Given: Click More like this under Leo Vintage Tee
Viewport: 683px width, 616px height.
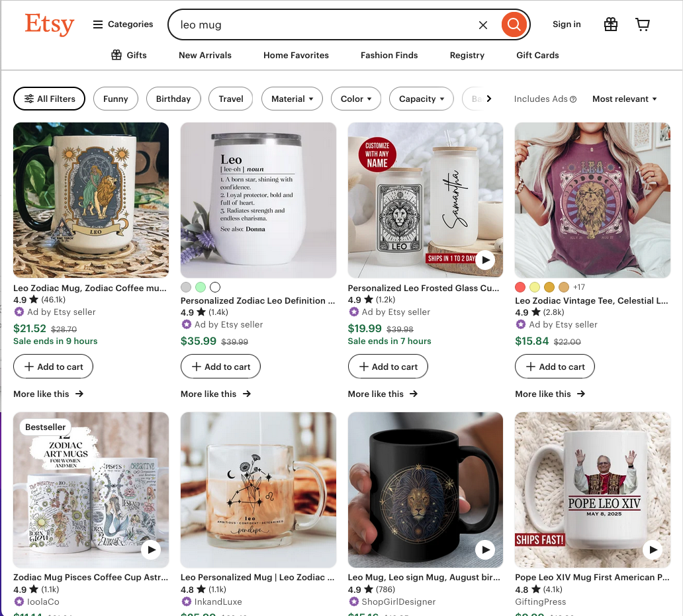Looking at the screenshot, I should 550,394.
